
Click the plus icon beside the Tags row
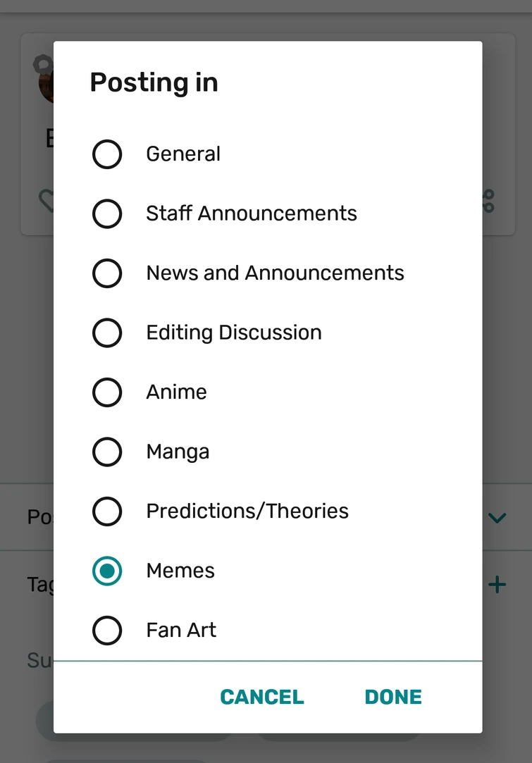point(497,584)
